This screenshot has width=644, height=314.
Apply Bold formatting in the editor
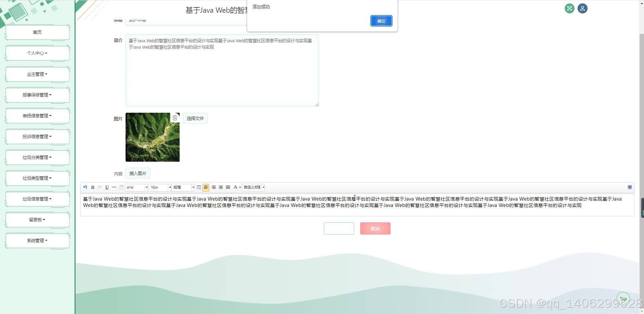92,187
